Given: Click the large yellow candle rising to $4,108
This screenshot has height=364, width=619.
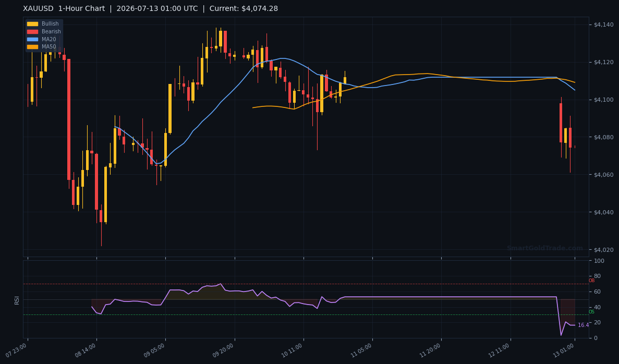Looking at the screenshot, I should (170, 108).
